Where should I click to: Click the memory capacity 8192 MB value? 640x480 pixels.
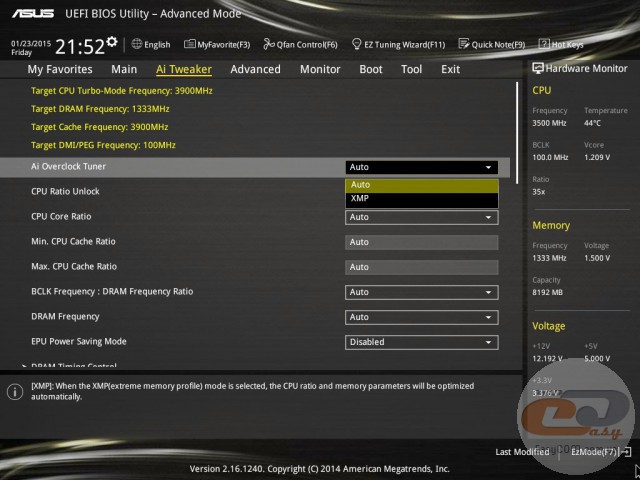click(547, 292)
